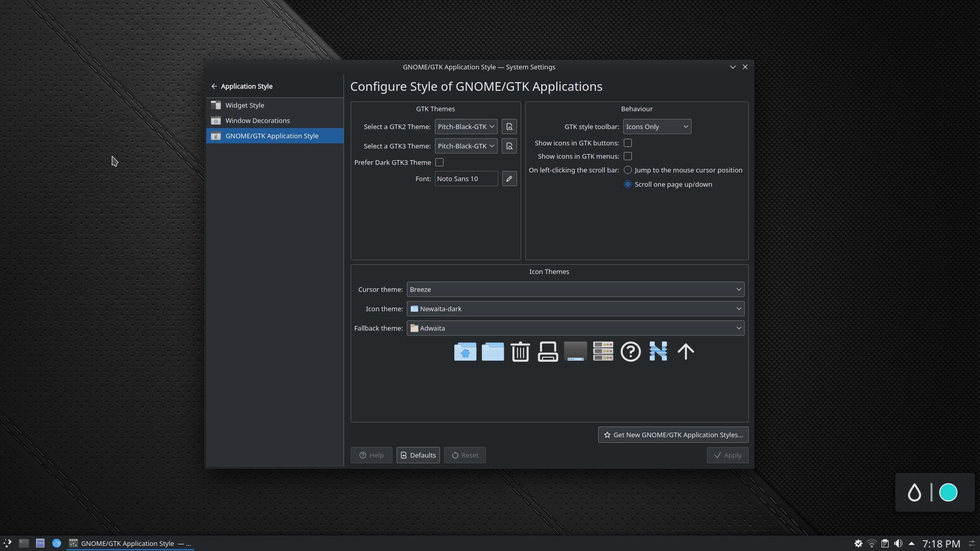Click the teal circle widget button

click(948, 492)
